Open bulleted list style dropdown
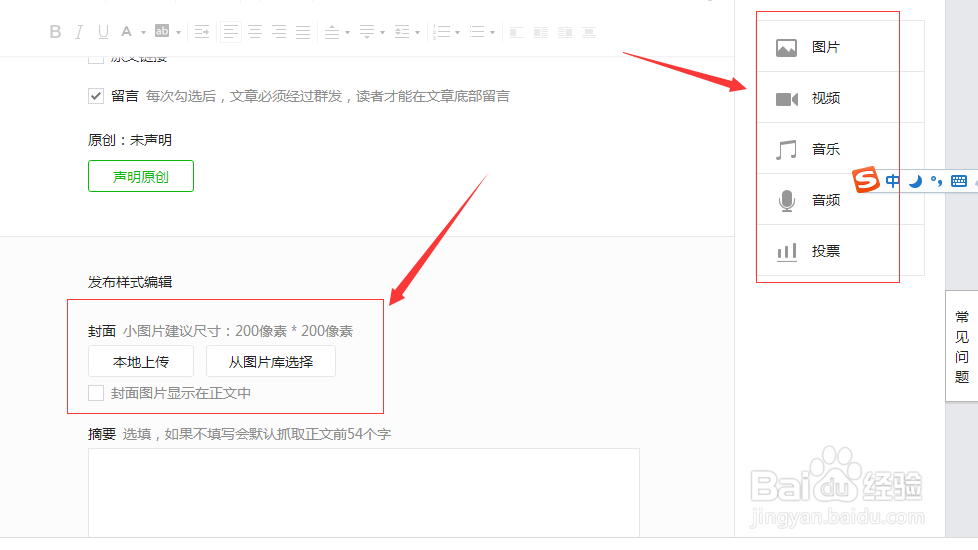Image resolution: width=978 pixels, height=550 pixels. click(x=493, y=32)
